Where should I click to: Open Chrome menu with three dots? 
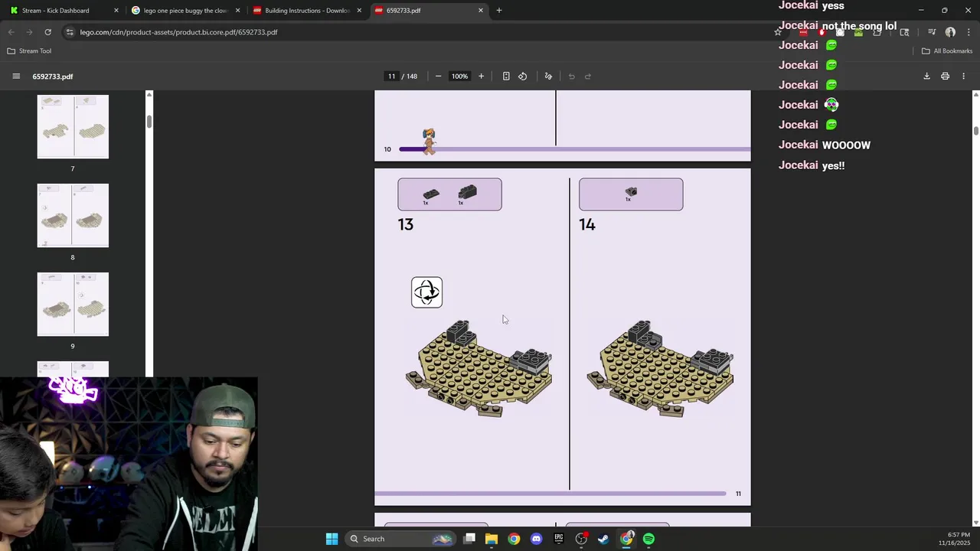point(969,32)
